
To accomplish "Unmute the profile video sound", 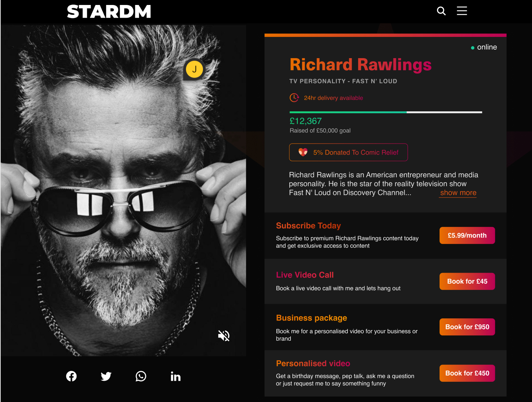I will click(224, 335).
